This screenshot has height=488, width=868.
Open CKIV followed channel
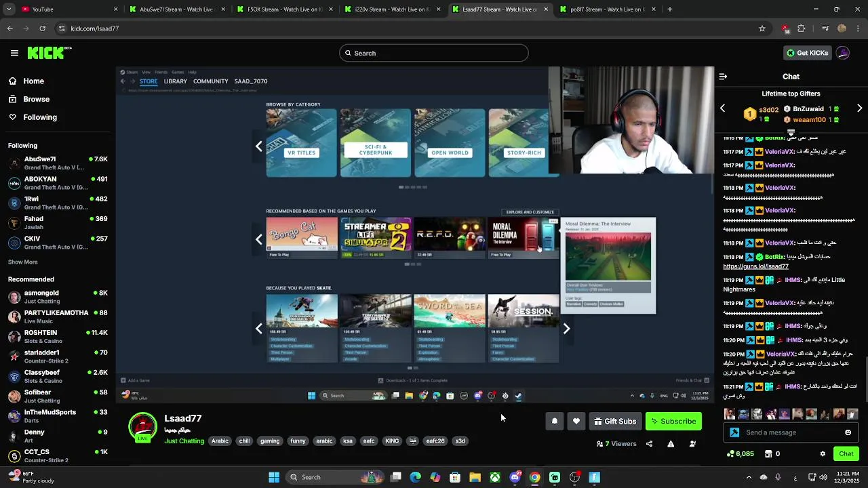coord(58,243)
